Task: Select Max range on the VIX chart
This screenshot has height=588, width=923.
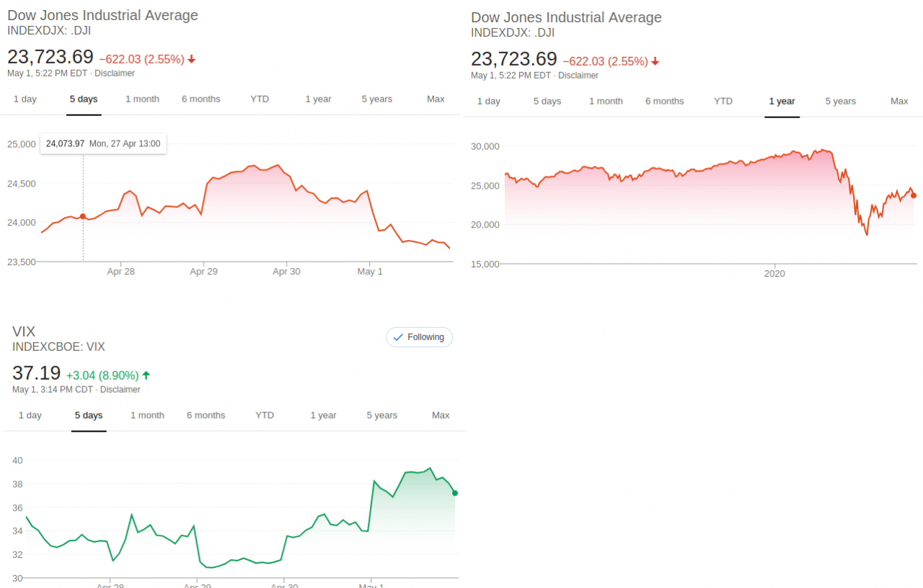Action: 441,416
